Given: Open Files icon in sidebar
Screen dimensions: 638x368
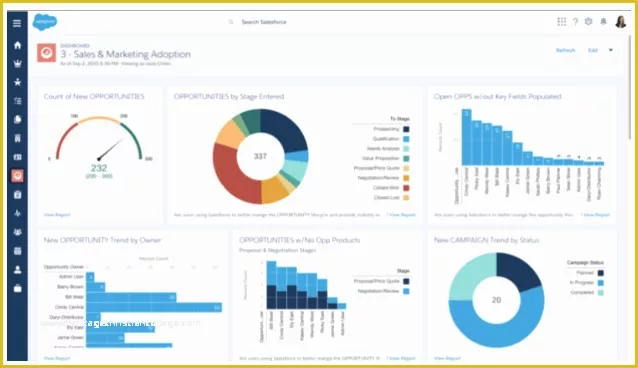Looking at the screenshot, I should [17, 120].
